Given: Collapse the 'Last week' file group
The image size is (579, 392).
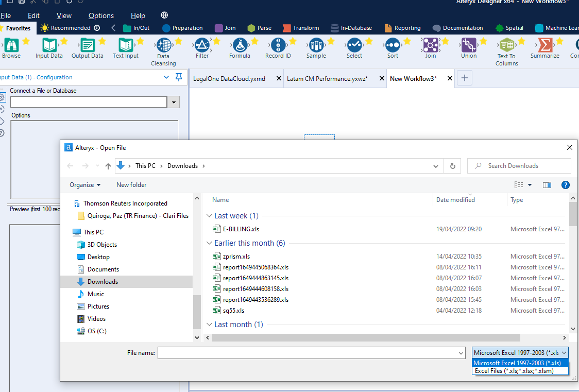Looking at the screenshot, I should coord(209,216).
